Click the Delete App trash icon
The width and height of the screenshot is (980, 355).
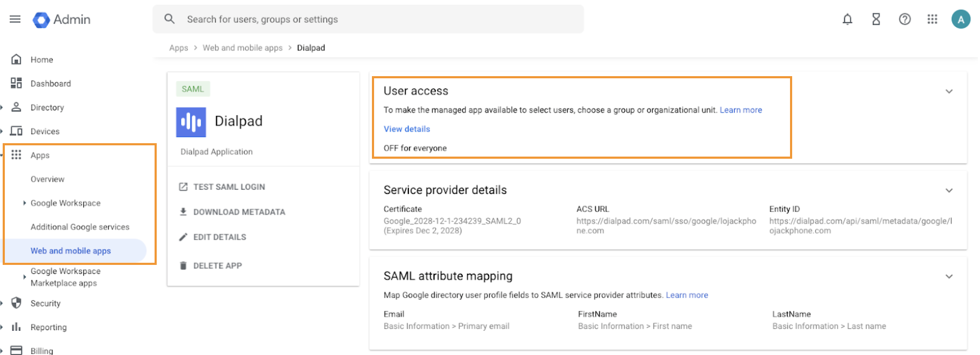pyautogui.click(x=183, y=265)
